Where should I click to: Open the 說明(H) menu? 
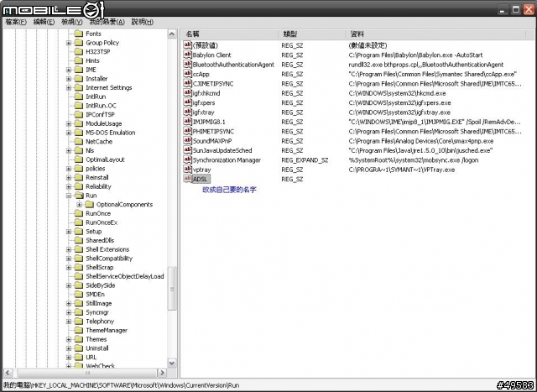[x=143, y=22]
